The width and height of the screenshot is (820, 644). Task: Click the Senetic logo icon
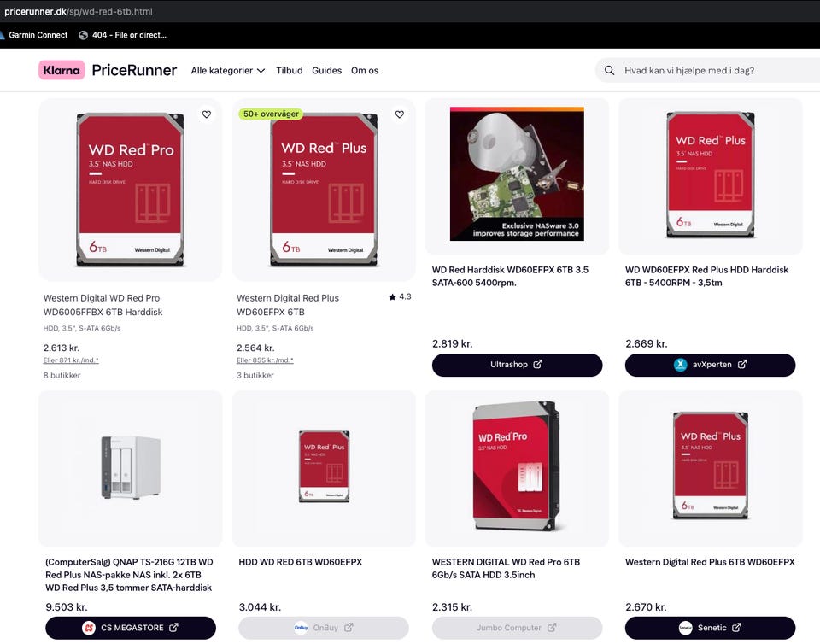[x=686, y=628]
